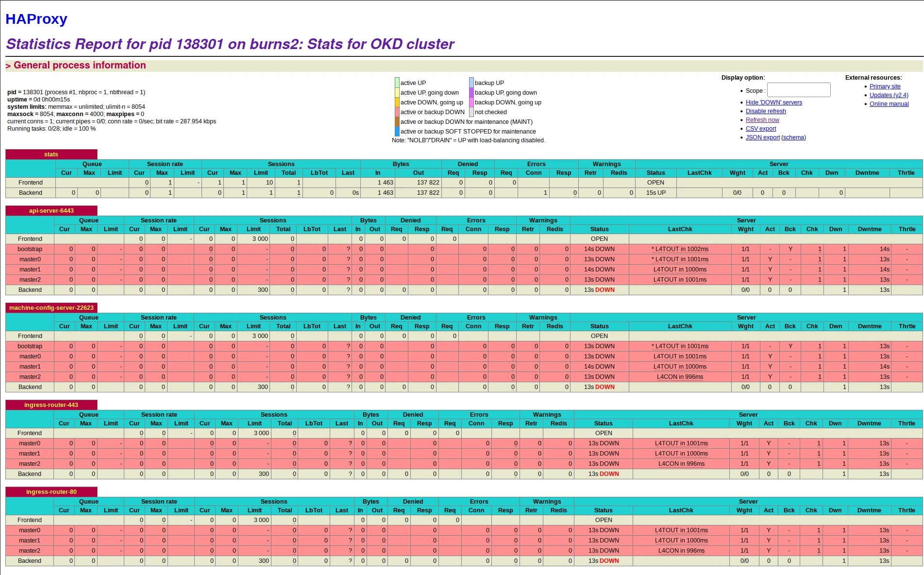The height and width of the screenshot is (575, 924).
Task: Click 'L4CON in 996ms' in machine-config-server table
Action: tap(680, 377)
